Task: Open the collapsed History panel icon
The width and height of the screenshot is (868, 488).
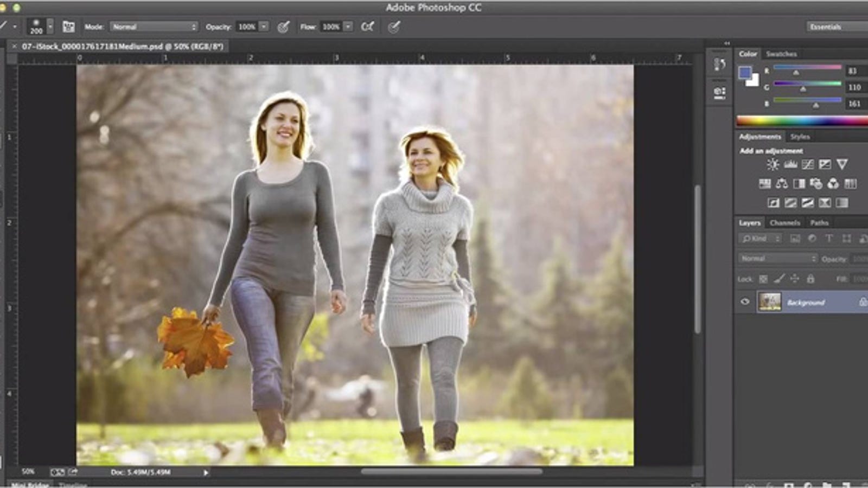Action: coord(720,65)
